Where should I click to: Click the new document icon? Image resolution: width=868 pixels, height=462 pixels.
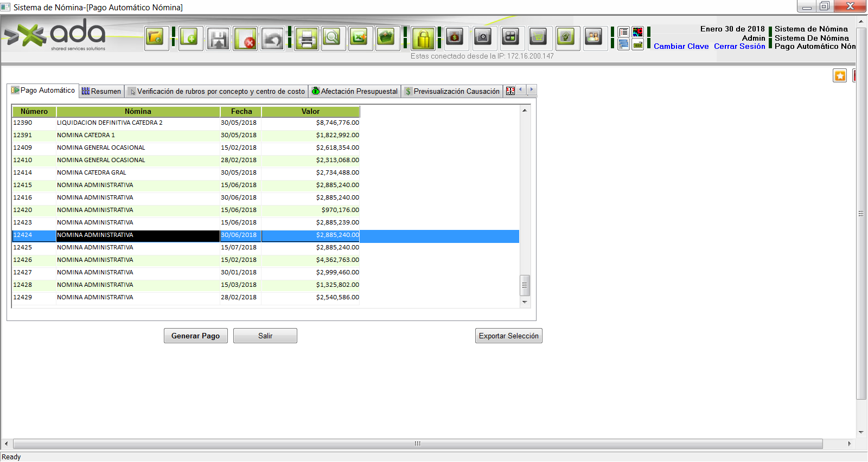(190, 39)
